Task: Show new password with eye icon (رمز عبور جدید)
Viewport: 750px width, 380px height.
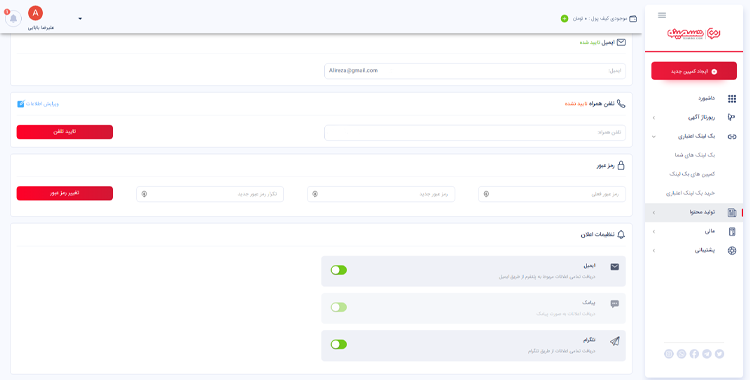Action: 315,194
